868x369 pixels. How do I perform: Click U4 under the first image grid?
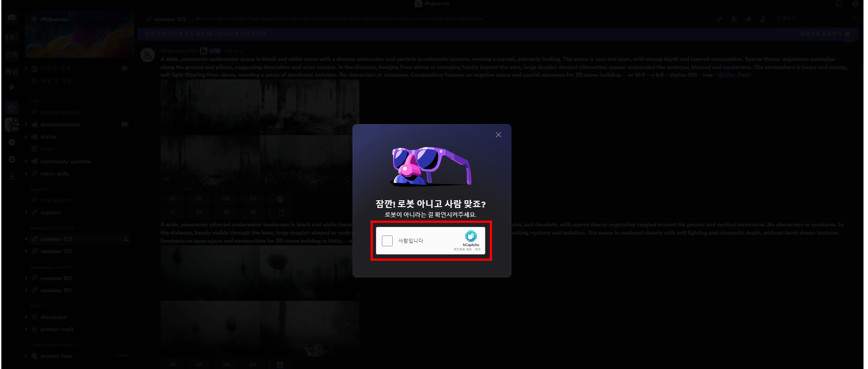(x=253, y=198)
